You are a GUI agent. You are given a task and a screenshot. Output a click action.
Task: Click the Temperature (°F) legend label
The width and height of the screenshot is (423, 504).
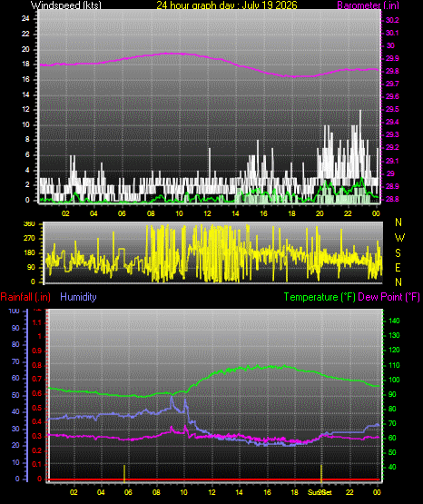[320, 297]
